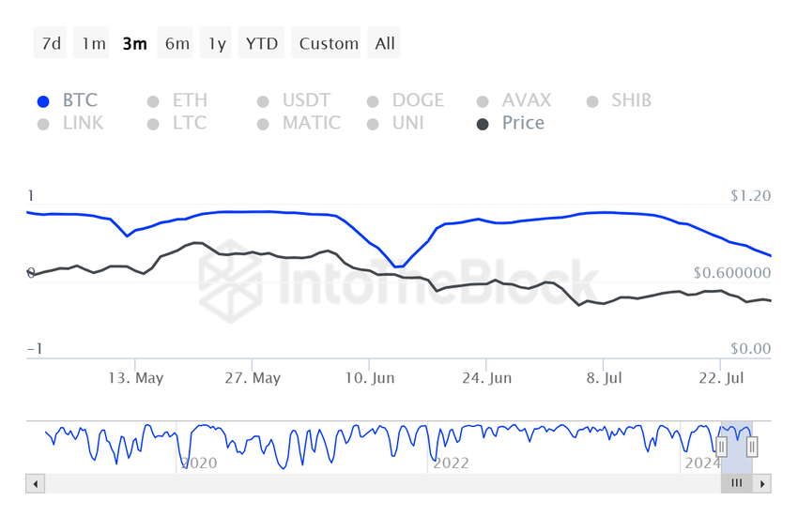798x532 pixels.
Task: Grab the right navigator range handle
Action: [752, 447]
